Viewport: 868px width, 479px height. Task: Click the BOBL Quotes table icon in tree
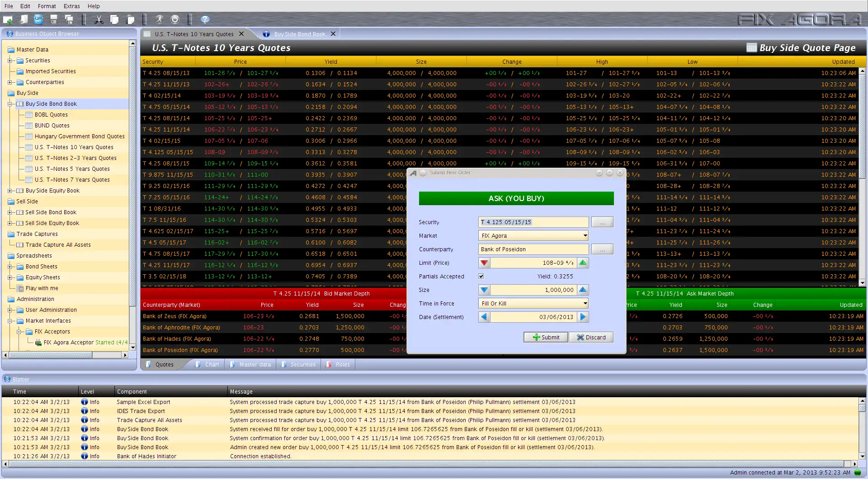point(29,115)
